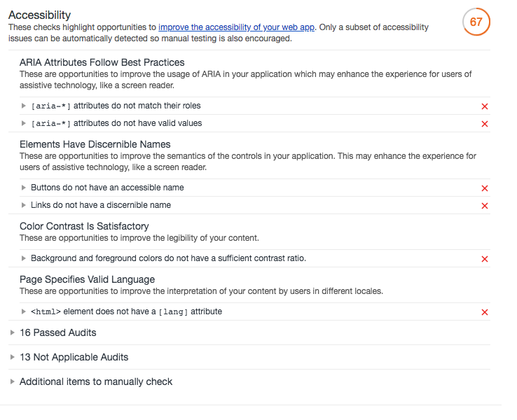
Task: Click red X beside aria valid values audit
Action: pos(485,124)
